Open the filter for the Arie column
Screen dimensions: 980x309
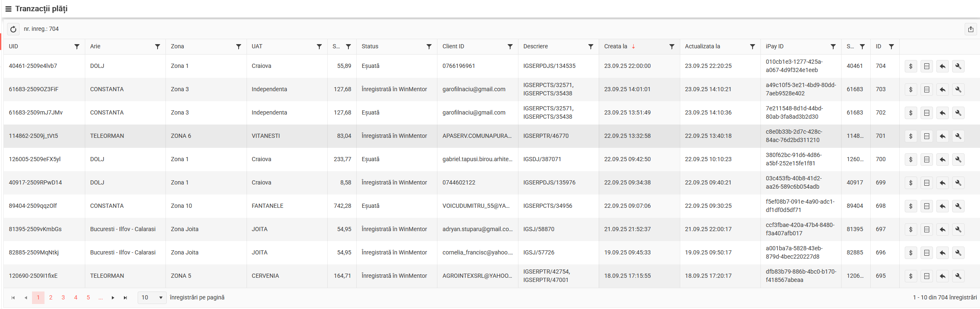pos(157,47)
